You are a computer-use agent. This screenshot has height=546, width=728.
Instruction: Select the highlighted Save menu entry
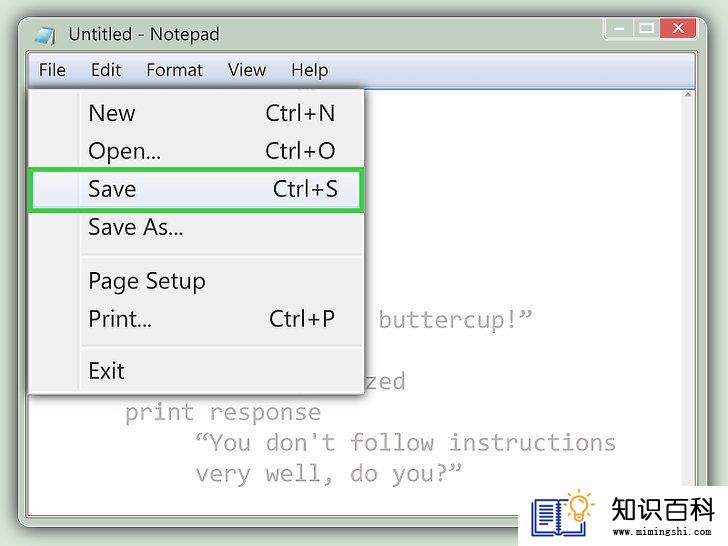(x=197, y=189)
